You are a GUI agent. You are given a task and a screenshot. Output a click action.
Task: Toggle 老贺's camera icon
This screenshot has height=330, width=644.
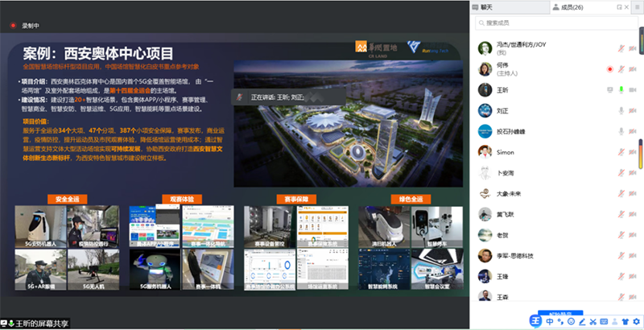633,235
